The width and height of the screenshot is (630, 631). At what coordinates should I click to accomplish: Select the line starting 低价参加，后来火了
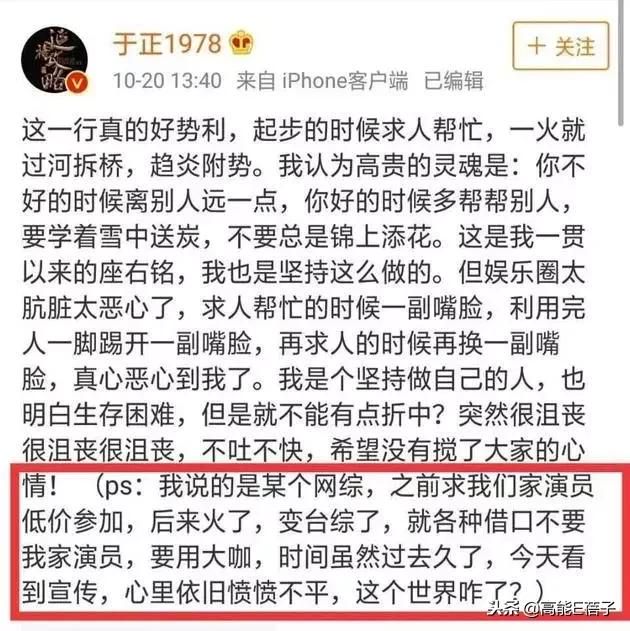click(x=304, y=522)
